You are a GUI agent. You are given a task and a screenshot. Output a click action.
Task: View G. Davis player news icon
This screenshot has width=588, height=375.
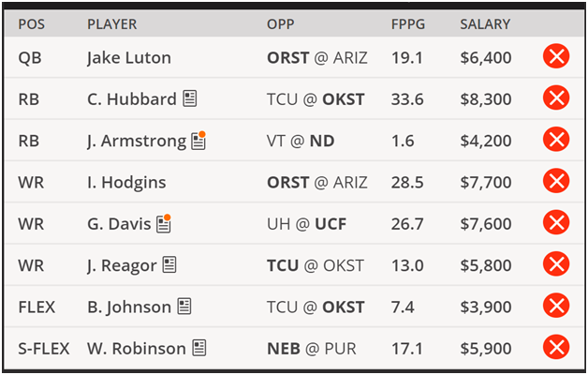[x=164, y=223]
